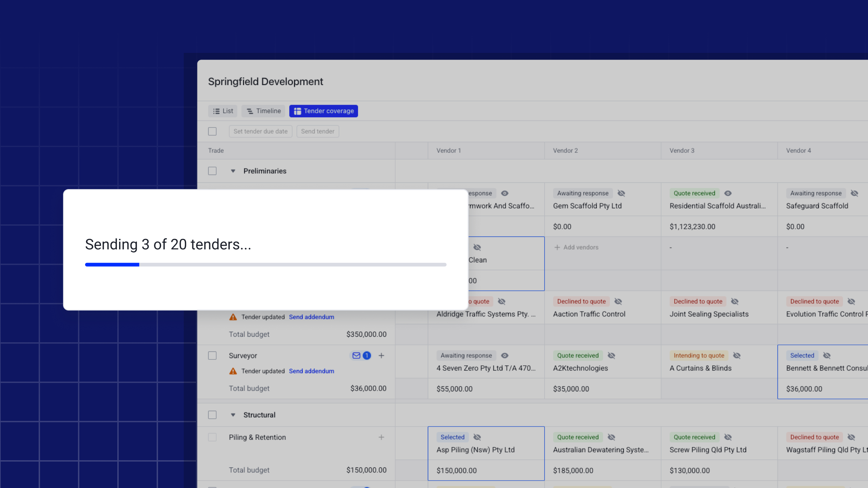Click the sending tenders progress bar
868x488 pixels.
pos(265,265)
